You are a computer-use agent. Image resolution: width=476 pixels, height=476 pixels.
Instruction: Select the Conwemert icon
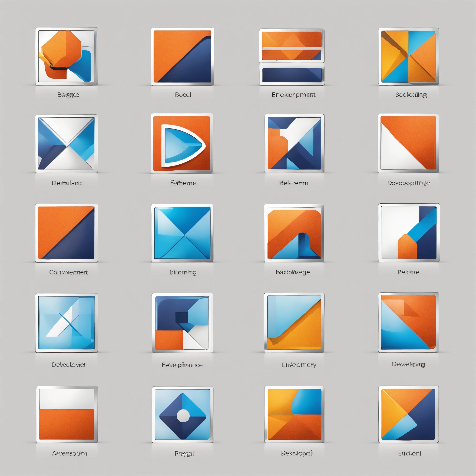click(66, 233)
